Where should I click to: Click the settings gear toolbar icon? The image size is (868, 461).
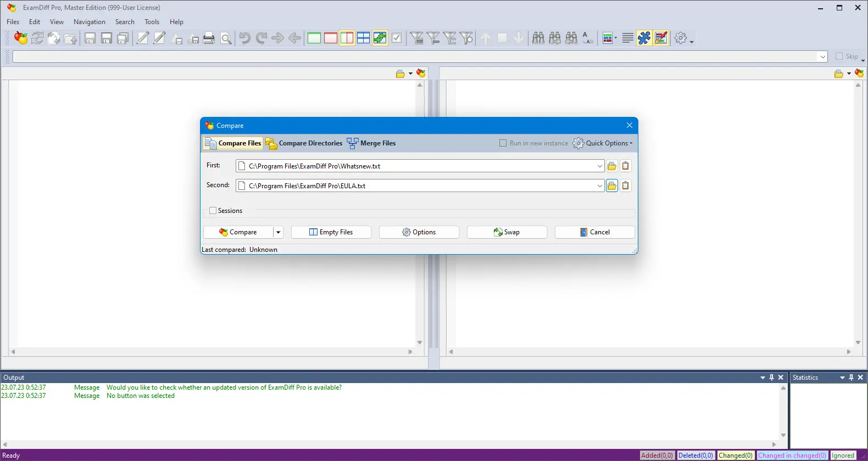tap(681, 38)
